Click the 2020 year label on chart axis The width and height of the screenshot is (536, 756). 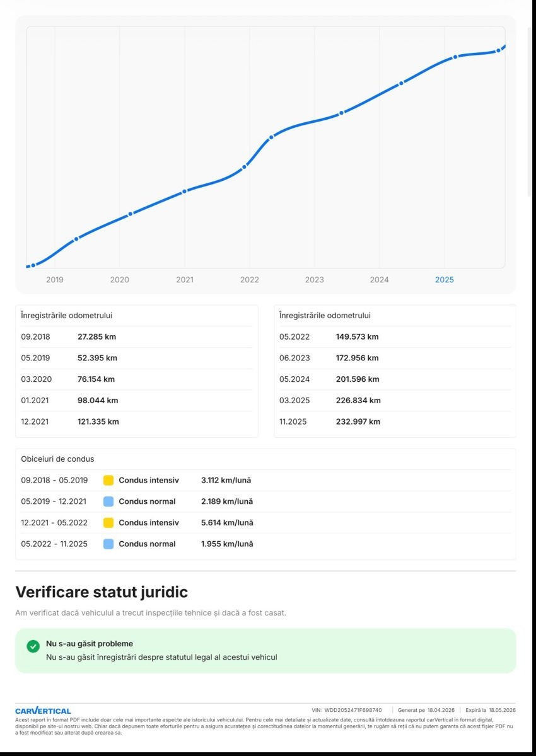click(120, 280)
